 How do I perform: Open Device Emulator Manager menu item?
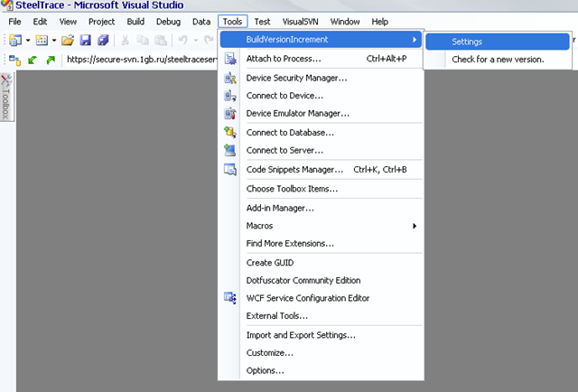321,113
